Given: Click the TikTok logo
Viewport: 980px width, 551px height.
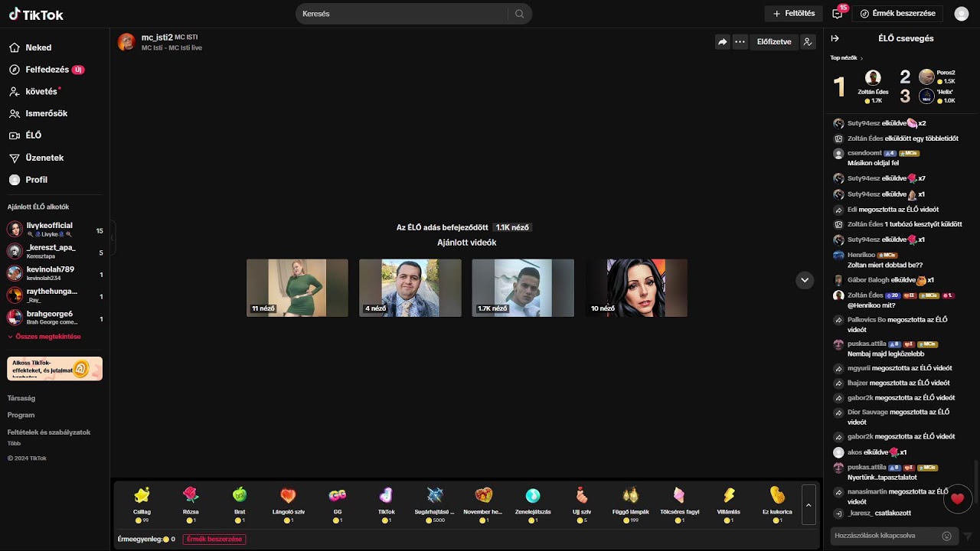Looking at the screenshot, I should click(x=36, y=15).
